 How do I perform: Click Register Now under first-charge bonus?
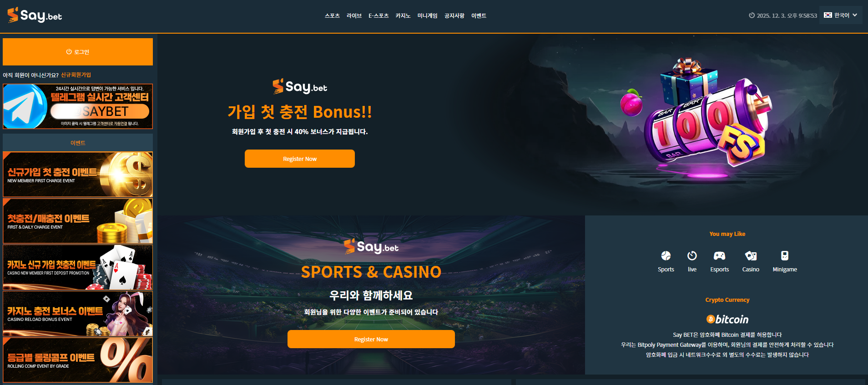click(300, 159)
